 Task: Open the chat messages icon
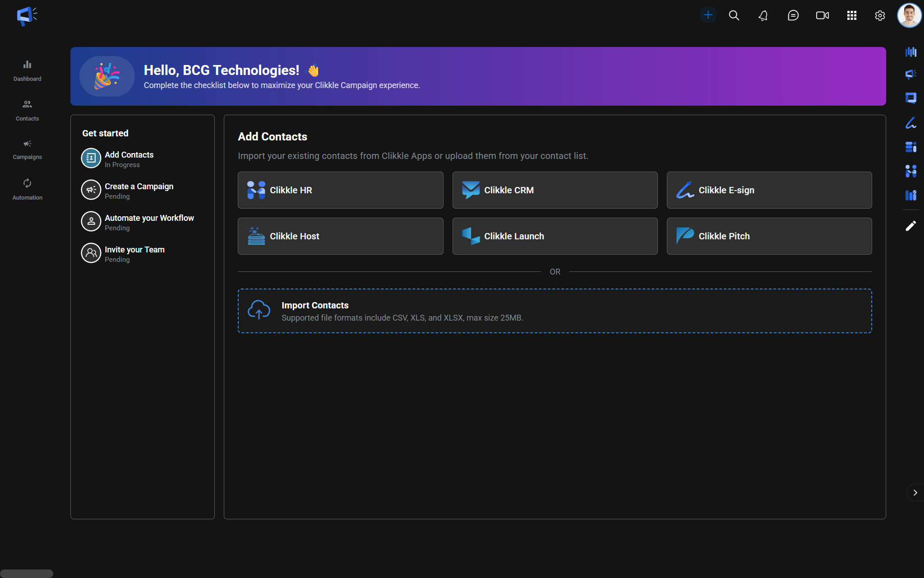click(x=793, y=16)
